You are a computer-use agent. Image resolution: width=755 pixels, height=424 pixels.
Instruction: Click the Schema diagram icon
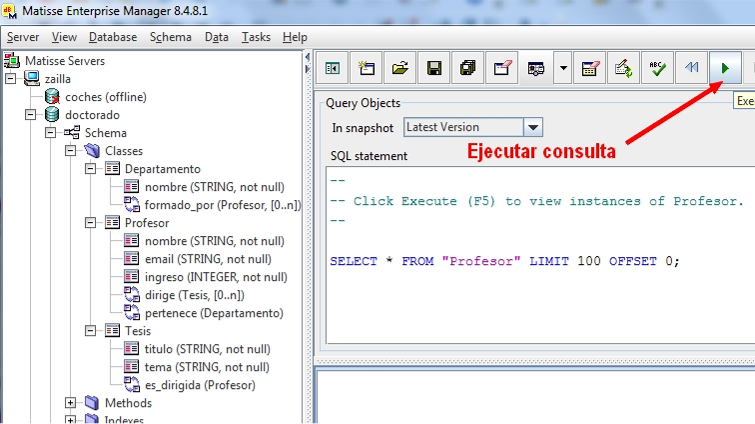72,132
